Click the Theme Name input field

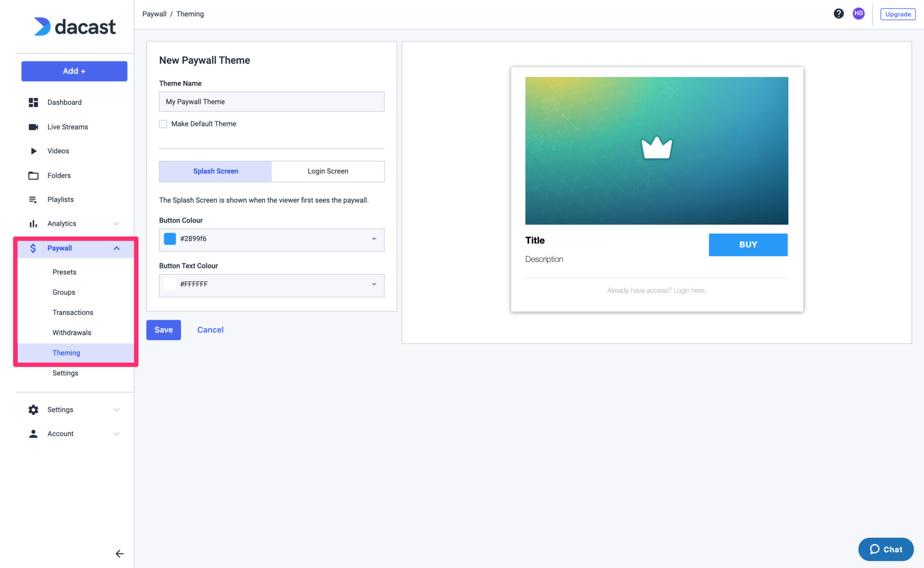click(x=271, y=101)
